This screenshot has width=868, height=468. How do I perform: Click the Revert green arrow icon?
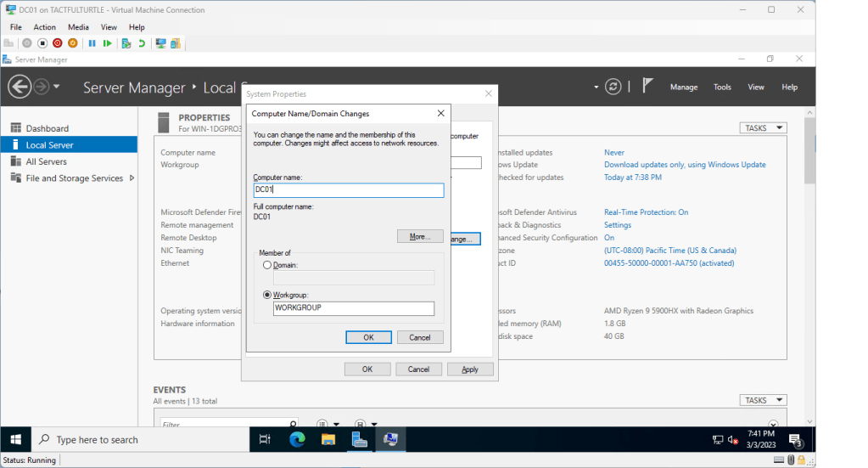coord(141,42)
